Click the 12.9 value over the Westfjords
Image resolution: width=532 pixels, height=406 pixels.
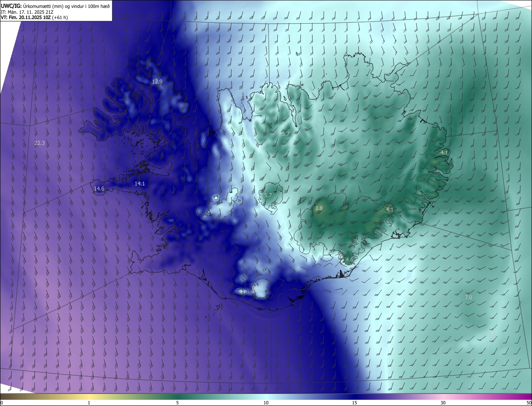157,81
